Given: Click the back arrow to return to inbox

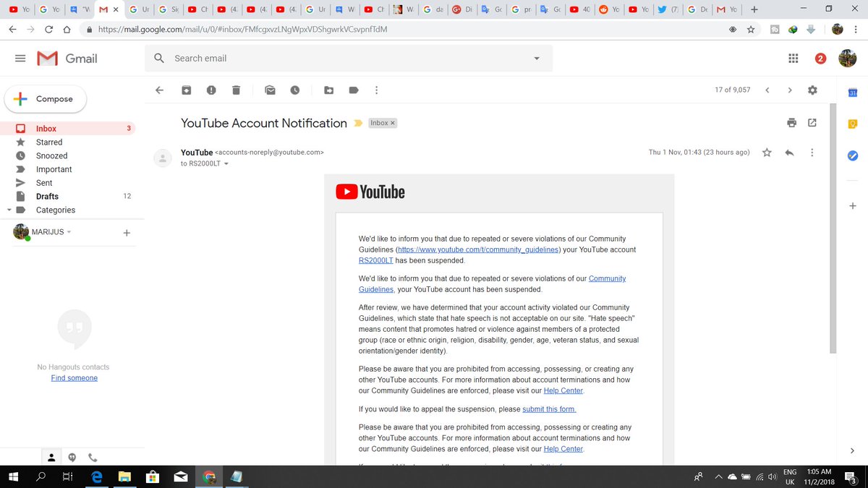Looking at the screenshot, I should pos(160,90).
